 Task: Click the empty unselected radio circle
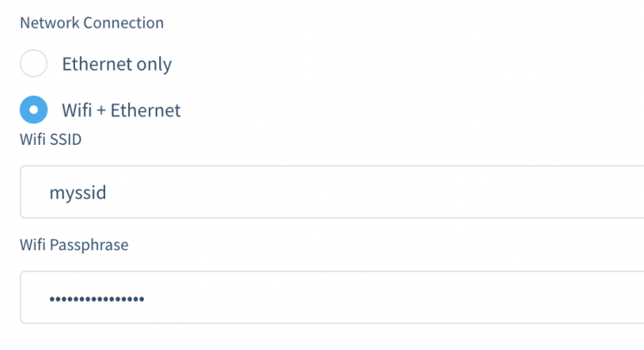34,65
